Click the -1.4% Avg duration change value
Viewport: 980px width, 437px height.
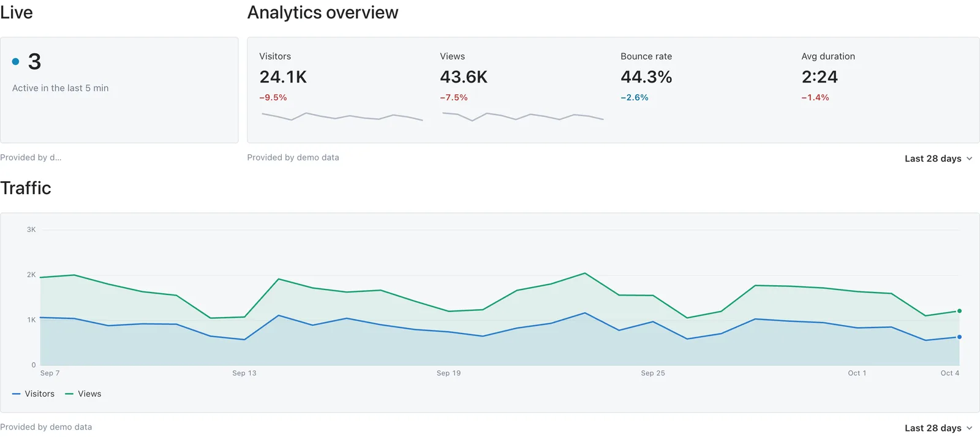pyautogui.click(x=815, y=97)
